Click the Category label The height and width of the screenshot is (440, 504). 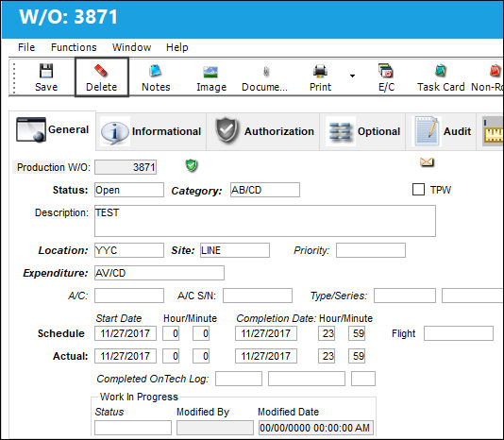tap(196, 191)
